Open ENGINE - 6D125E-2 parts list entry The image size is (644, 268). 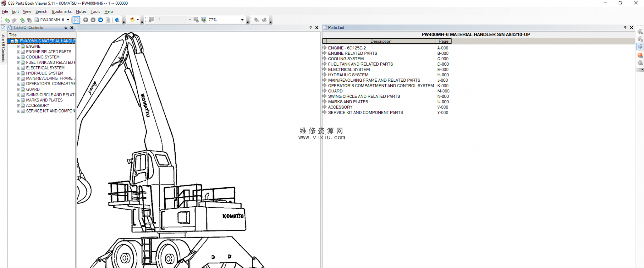[347, 48]
